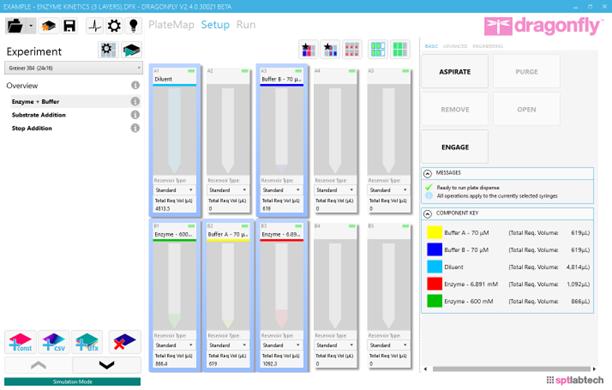Toggle the green indicator on syringe B4
Viewport: 612px width, 390px height.
pyautogui.click(x=352, y=226)
